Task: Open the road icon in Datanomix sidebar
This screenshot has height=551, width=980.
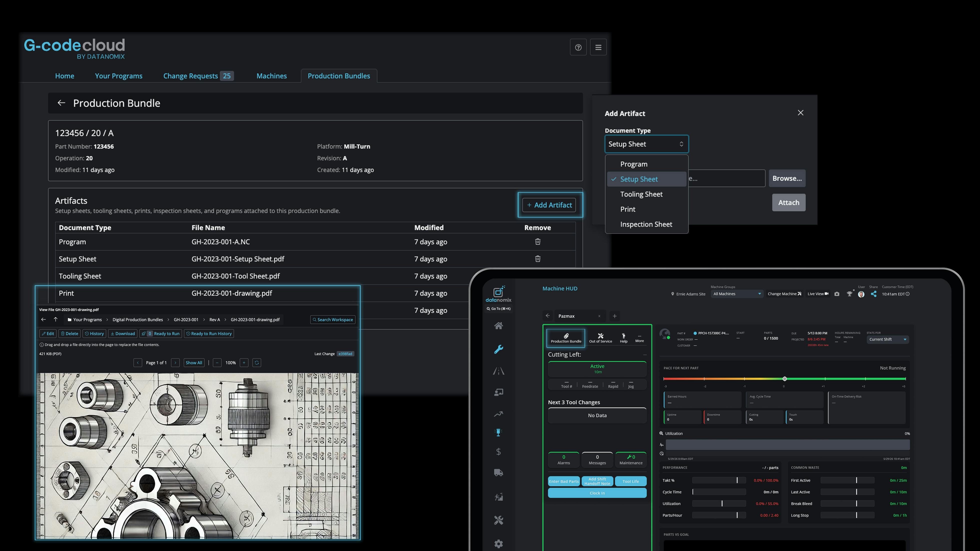Action: click(x=498, y=371)
